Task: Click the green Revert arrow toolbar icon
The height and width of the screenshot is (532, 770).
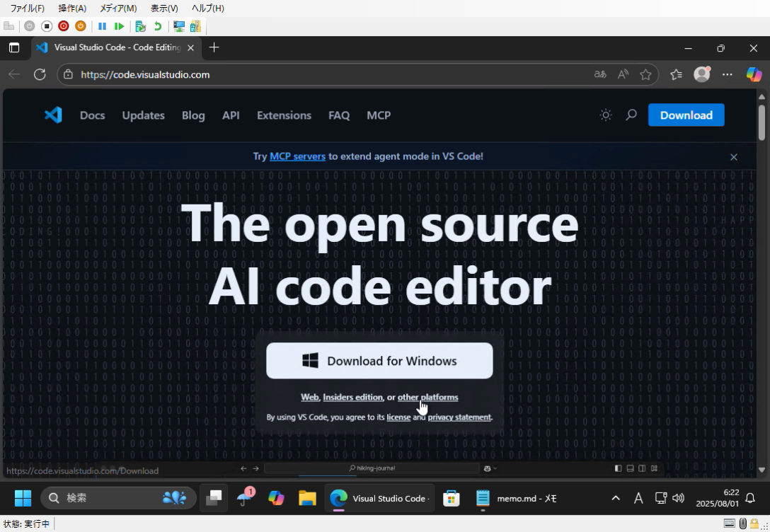Action: pyautogui.click(x=158, y=26)
